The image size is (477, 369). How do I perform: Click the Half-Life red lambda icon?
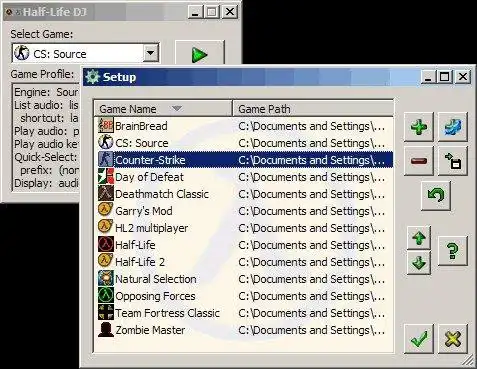[106, 244]
